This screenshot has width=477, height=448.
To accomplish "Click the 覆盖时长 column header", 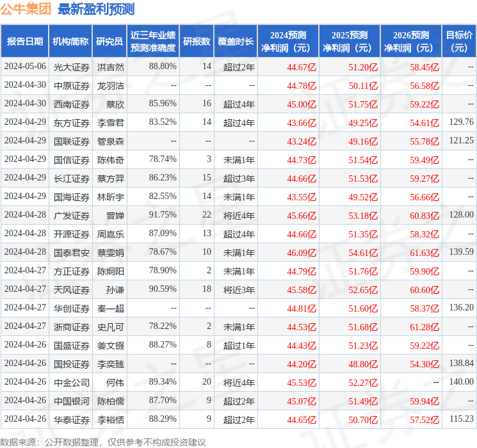I will [x=236, y=42].
